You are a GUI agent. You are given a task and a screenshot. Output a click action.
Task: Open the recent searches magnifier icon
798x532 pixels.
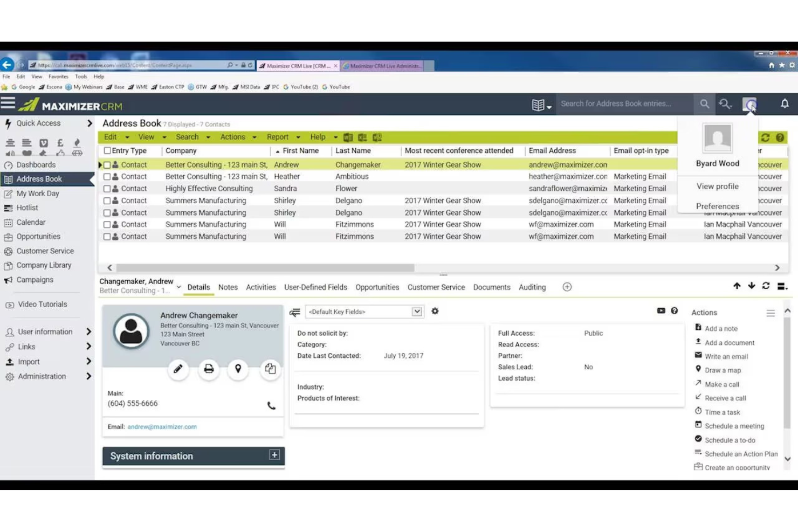tap(725, 103)
